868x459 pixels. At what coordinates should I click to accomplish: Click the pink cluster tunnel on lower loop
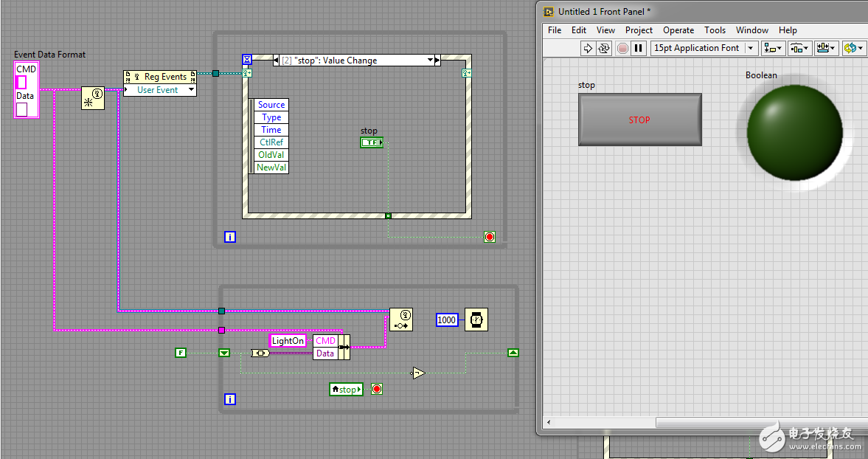click(x=221, y=330)
